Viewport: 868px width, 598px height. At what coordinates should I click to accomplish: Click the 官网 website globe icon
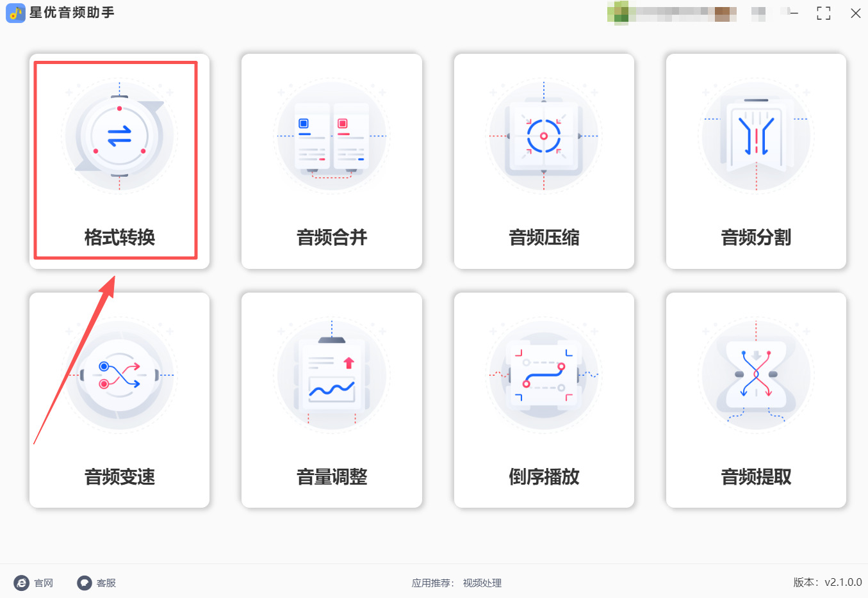pyautogui.click(x=22, y=583)
